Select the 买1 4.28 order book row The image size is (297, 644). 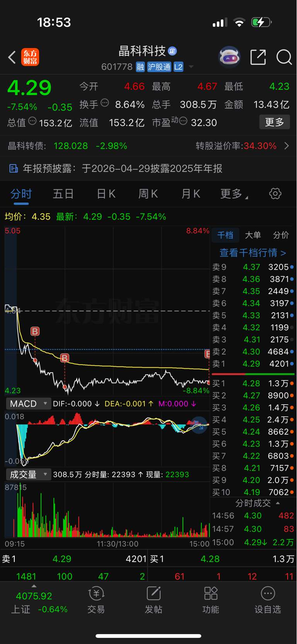point(253,384)
